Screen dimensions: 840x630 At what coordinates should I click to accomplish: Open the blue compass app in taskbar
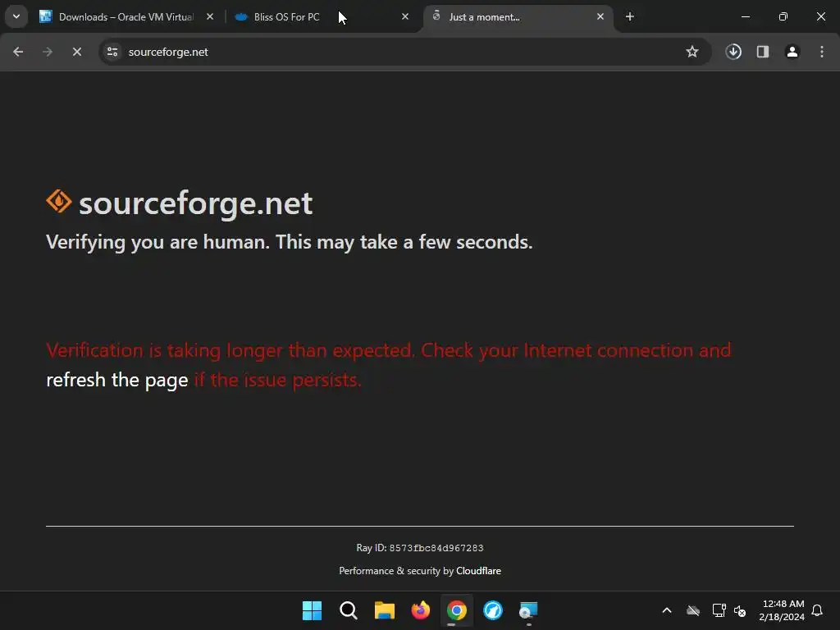[493, 610]
